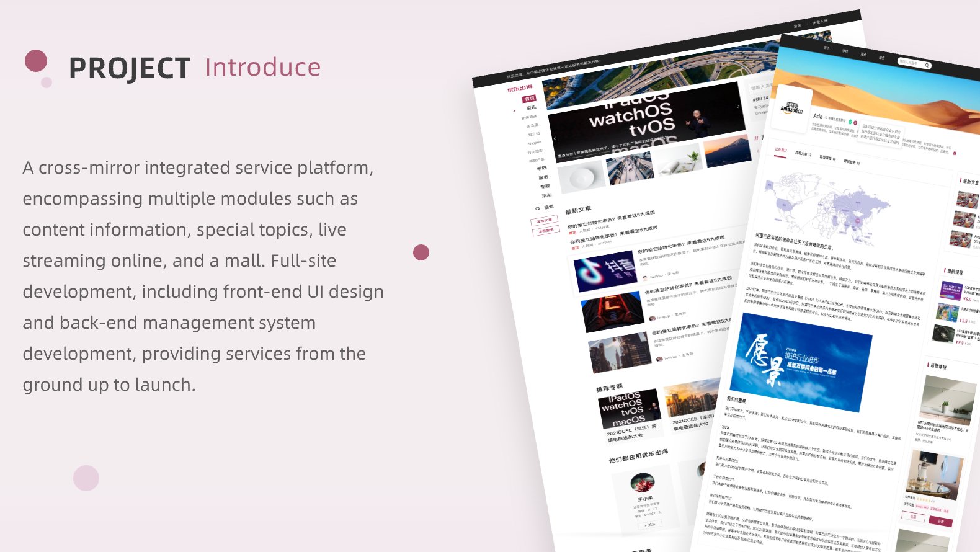This screenshot has height=552, width=980.
Task: Open the 愿景 vision banner image
Action: tap(800, 363)
